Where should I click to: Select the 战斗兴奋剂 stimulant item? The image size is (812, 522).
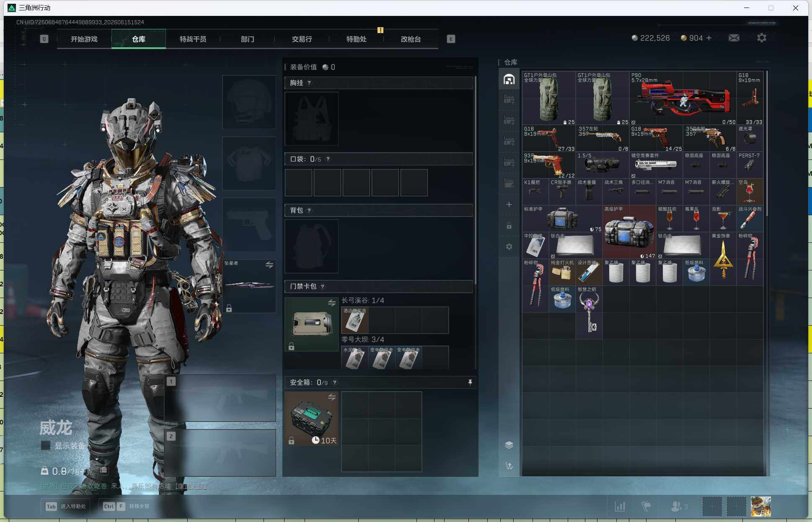pyautogui.click(x=750, y=219)
